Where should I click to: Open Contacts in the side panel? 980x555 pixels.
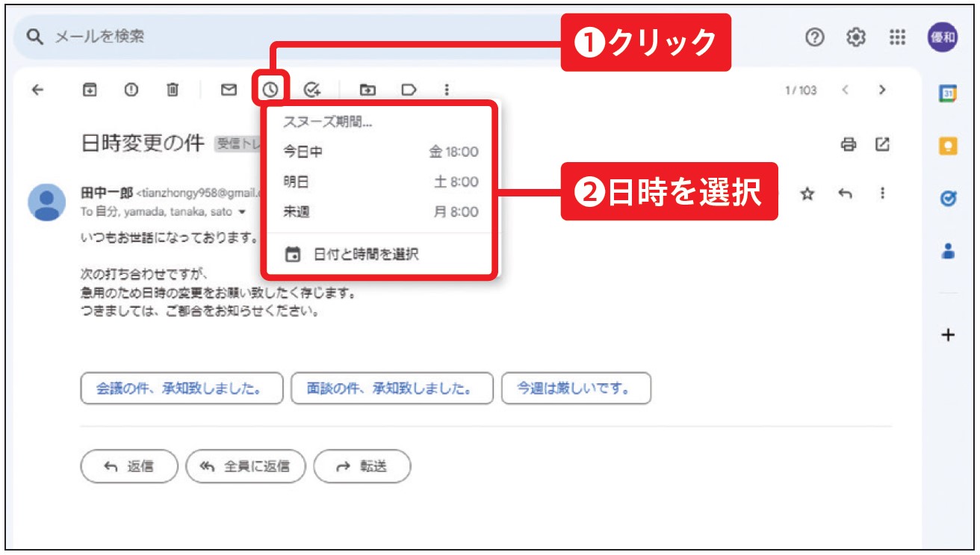947,252
